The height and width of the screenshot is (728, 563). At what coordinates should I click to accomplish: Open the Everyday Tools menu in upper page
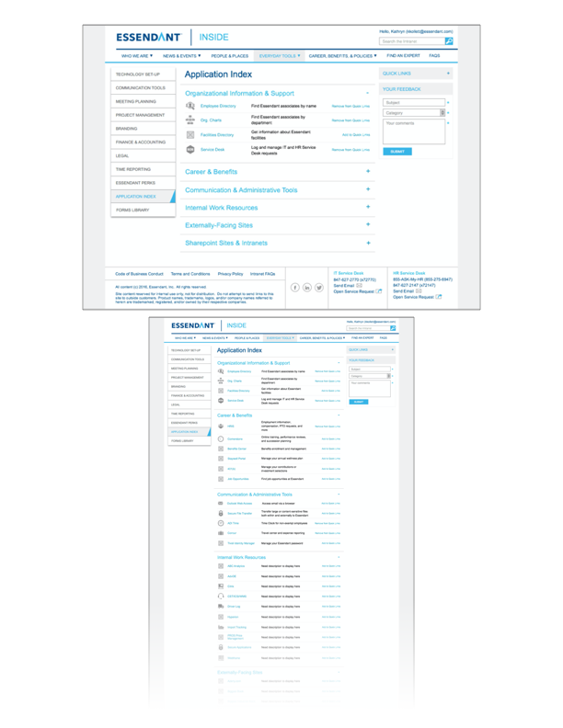click(279, 56)
